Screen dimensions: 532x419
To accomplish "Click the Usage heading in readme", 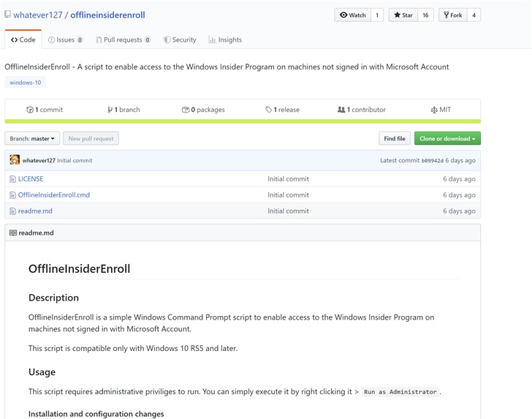I will click(x=42, y=372).
